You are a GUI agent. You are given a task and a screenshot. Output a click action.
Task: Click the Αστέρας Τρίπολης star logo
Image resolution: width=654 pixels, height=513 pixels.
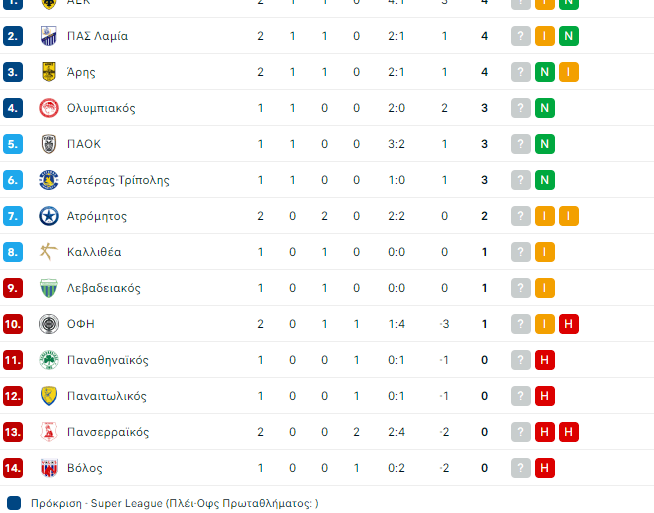(48, 180)
